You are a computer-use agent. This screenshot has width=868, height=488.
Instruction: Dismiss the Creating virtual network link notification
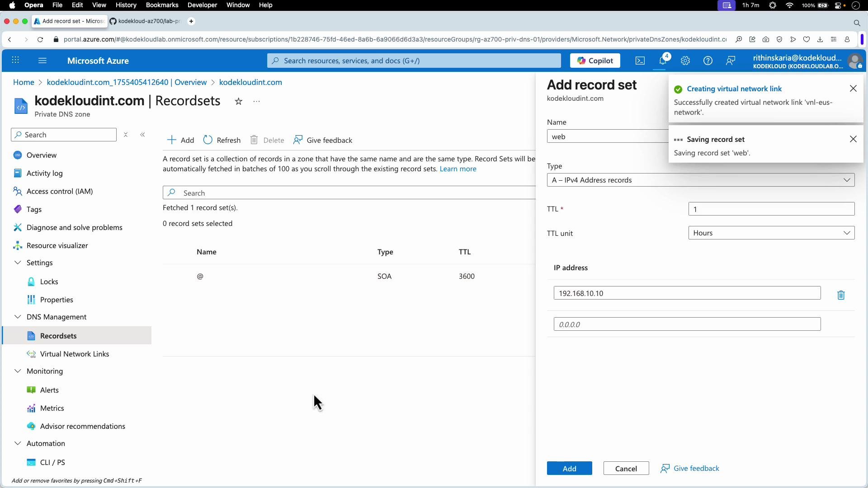click(853, 89)
